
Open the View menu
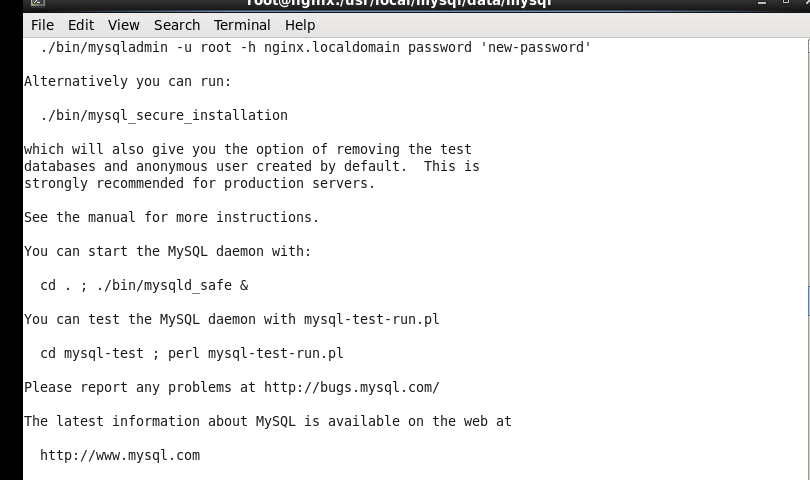coord(124,25)
